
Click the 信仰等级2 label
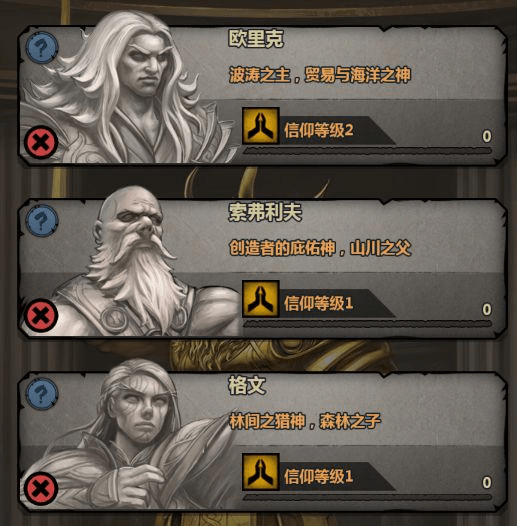(x=318, y=130)
